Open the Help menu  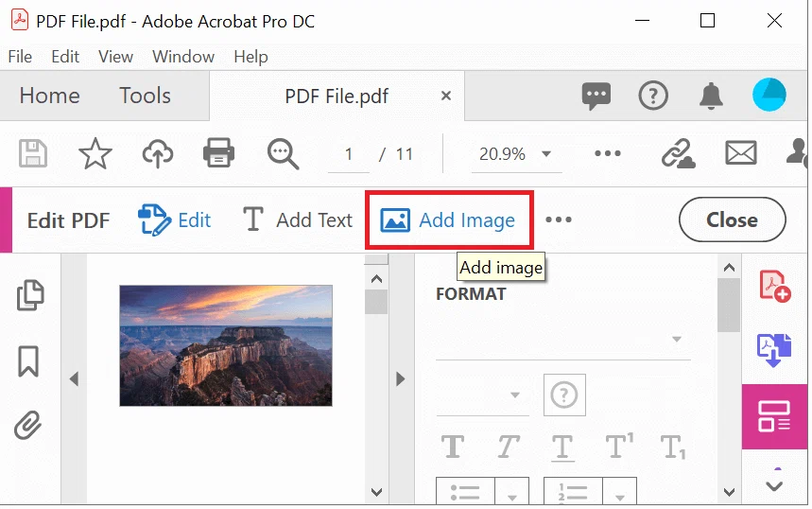coord(251,57)
